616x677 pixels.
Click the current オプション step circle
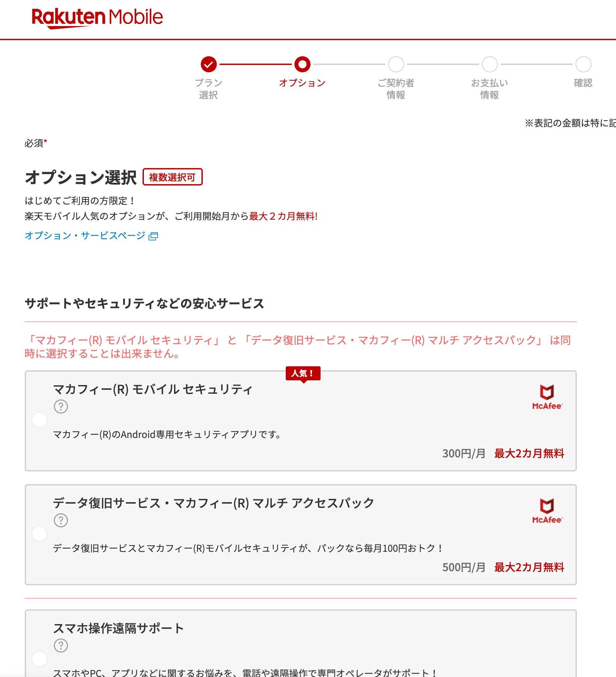tap(302, 64)
